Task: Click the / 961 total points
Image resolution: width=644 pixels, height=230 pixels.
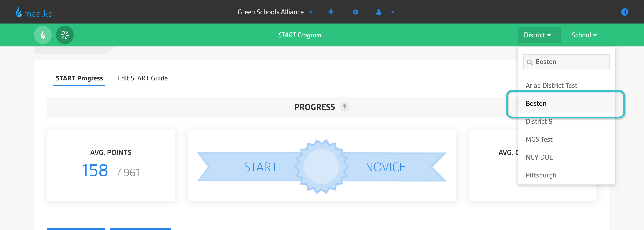Action: click(128, 173)
